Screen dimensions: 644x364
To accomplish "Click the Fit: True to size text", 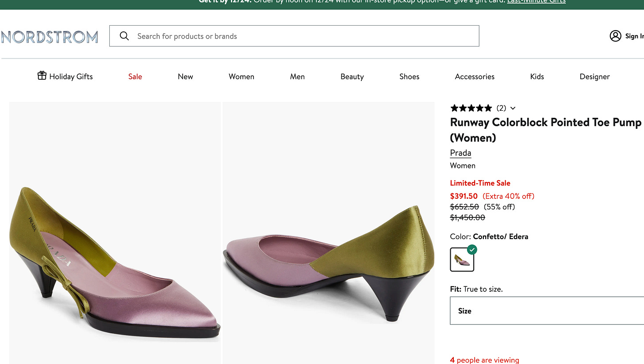I will click(x=476, y=289).
